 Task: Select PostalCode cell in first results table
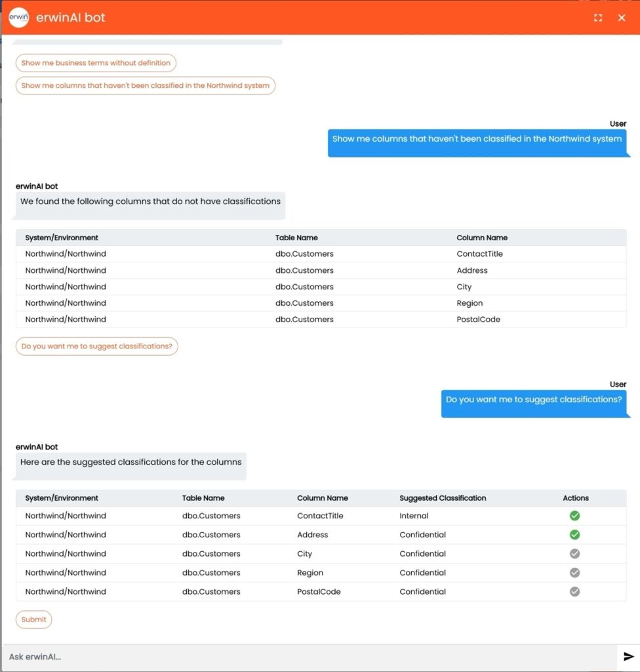(478, 320)
